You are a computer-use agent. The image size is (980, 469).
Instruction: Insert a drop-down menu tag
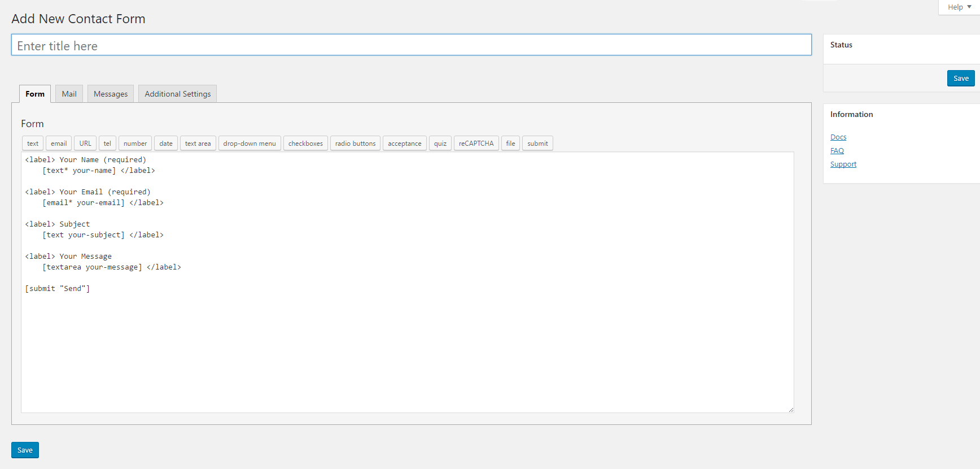(x=250, y=144)
